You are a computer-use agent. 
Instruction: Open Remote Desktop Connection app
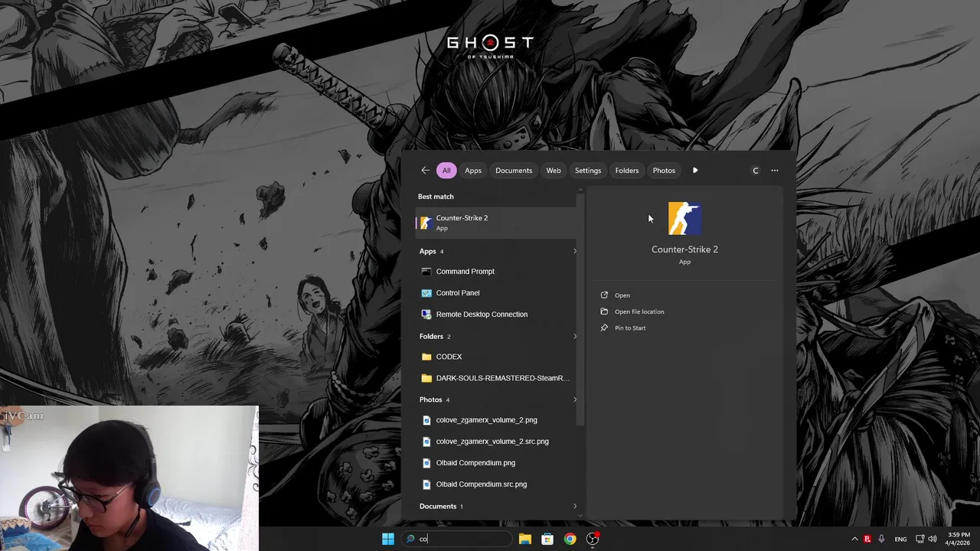(x=496, y=315)
